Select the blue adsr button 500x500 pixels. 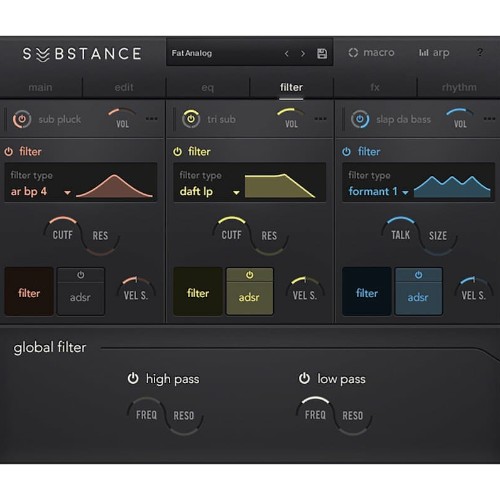[418, 298]
